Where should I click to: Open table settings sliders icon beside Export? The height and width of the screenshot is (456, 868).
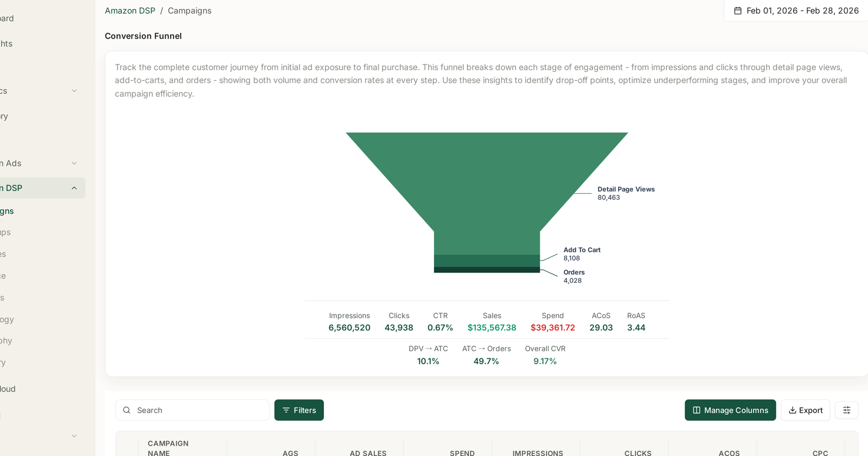(847, 410)
